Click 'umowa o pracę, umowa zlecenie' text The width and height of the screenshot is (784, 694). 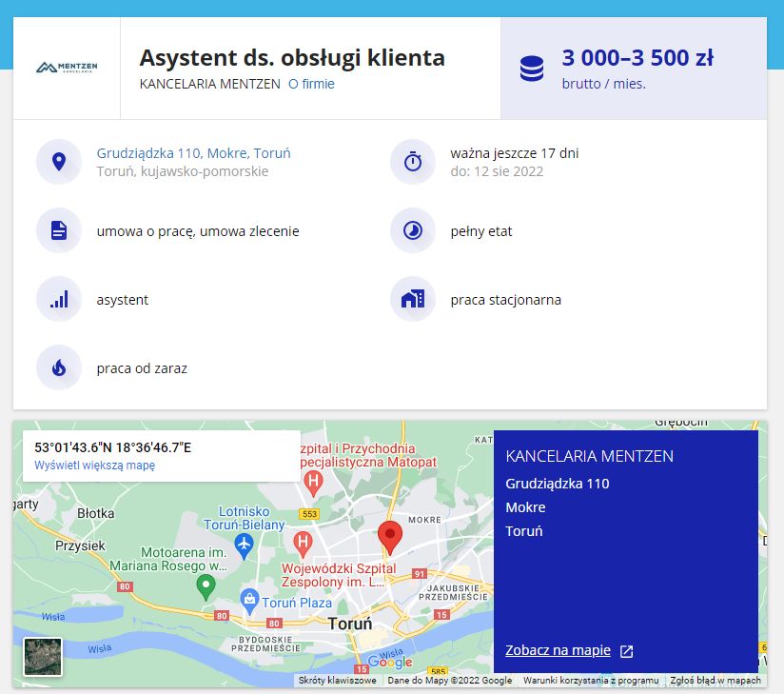tap(198, 231)
